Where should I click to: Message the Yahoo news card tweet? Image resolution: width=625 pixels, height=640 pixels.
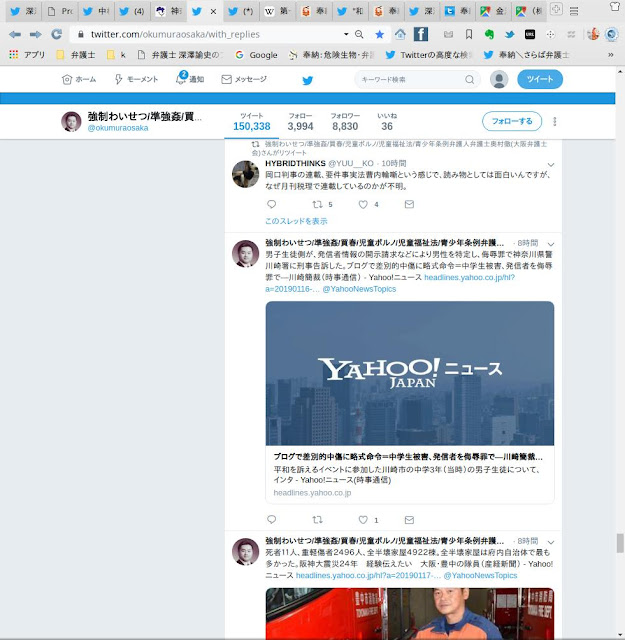pos(409,520)
